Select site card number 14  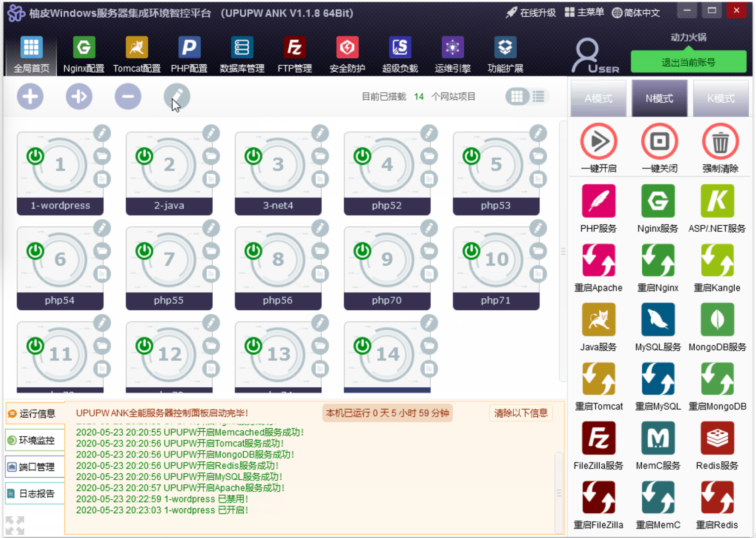click(387, 357)
